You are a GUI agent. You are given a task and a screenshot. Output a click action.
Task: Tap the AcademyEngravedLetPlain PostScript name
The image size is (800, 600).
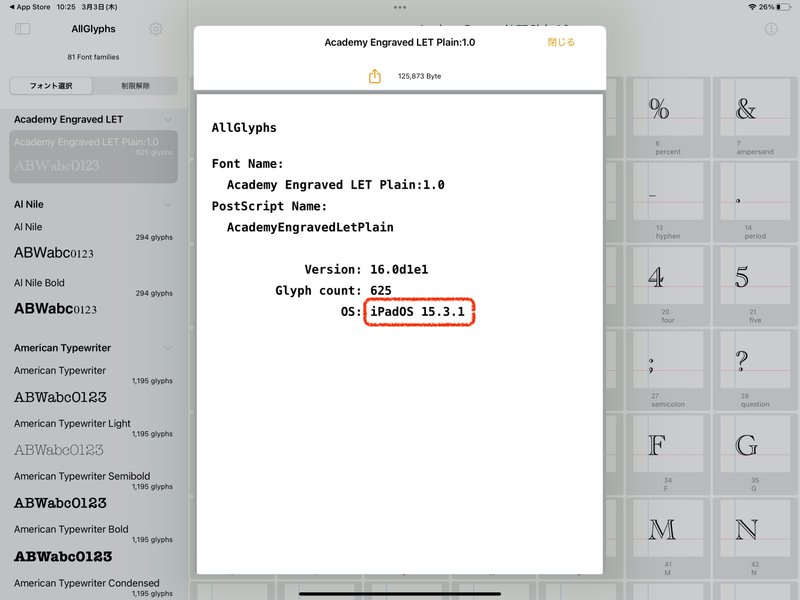(310, 227)
